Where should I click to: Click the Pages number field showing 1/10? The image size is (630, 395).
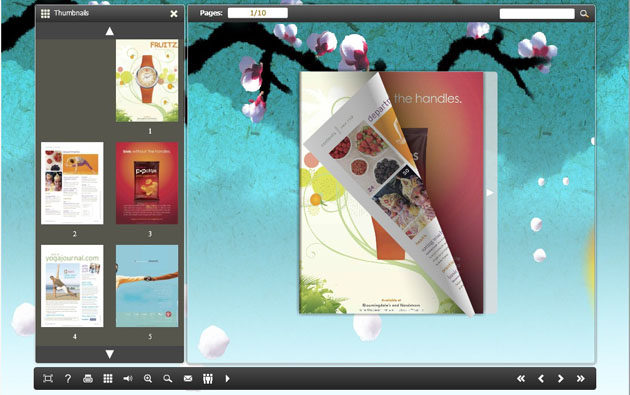[x=258, y=13]
